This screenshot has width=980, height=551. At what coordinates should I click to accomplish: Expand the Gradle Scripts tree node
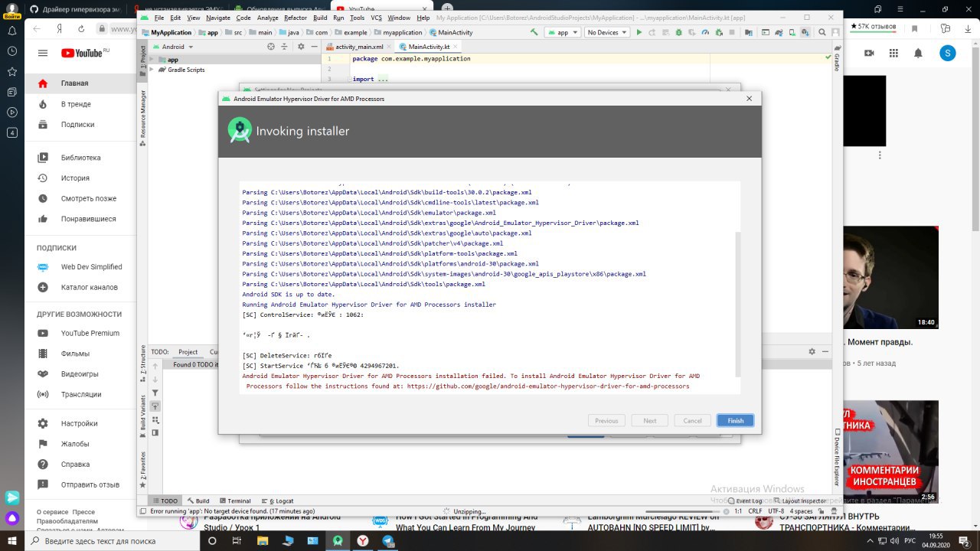click(x=152, y=70)
